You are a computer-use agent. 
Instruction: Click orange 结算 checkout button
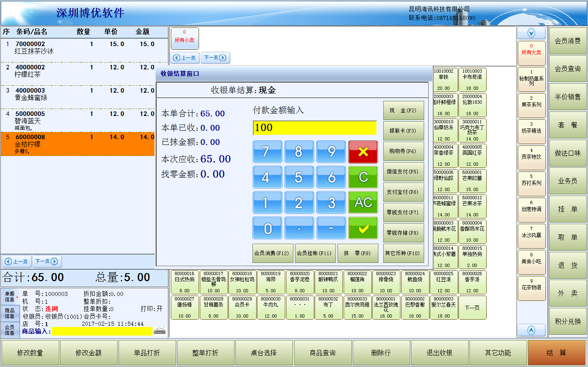pyautogui.click(x=557, y=353)
